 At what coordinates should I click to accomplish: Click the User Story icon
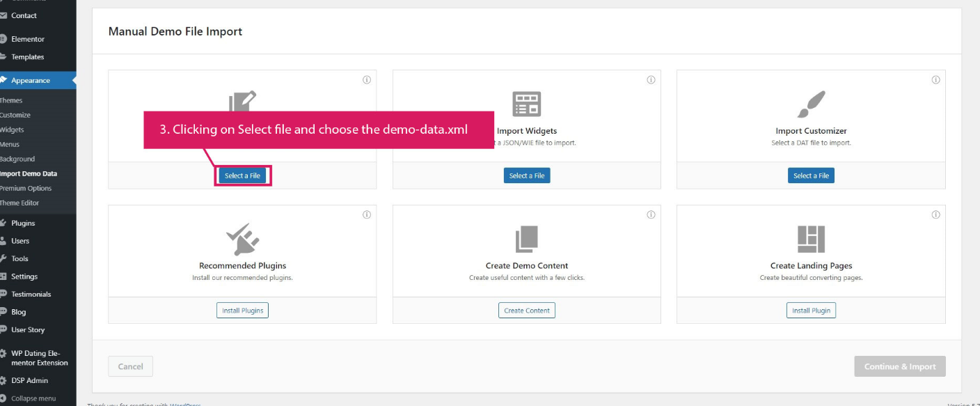[3, 329]
